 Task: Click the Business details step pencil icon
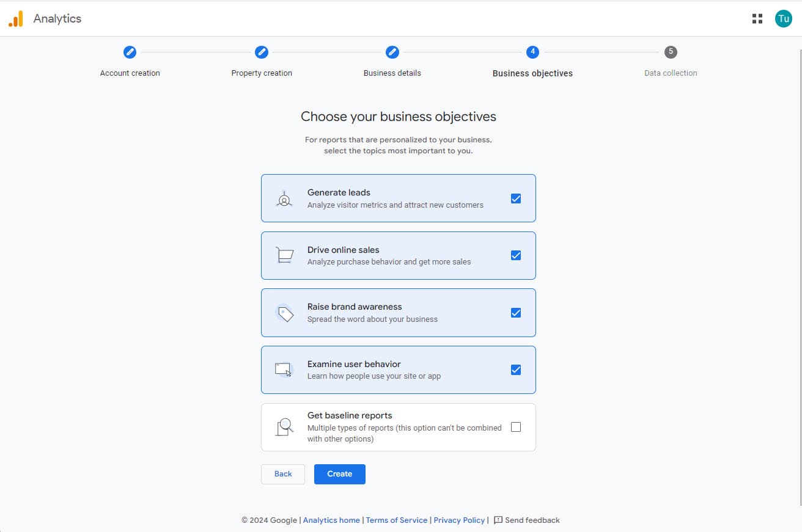[392, 52]
